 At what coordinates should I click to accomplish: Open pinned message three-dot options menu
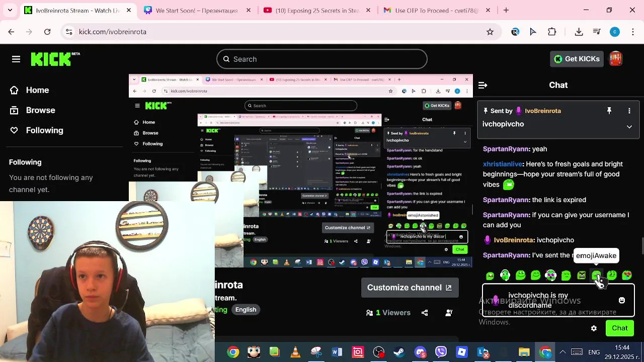click(629, 111)
